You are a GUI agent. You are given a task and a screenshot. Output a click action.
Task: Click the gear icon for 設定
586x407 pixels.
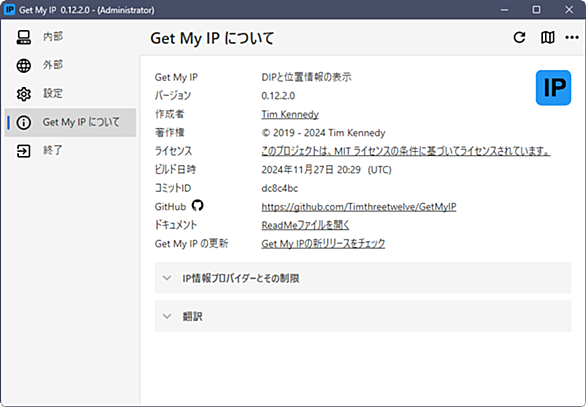point(24,94)
